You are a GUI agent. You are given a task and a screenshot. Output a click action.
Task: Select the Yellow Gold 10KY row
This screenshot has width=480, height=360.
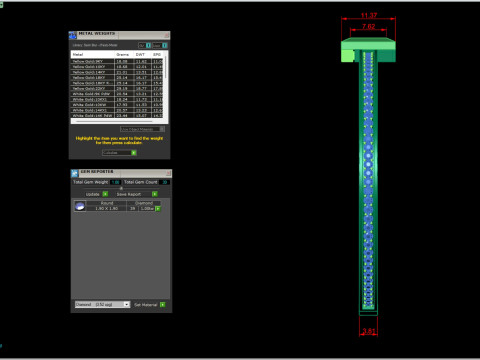click(117, 67)
